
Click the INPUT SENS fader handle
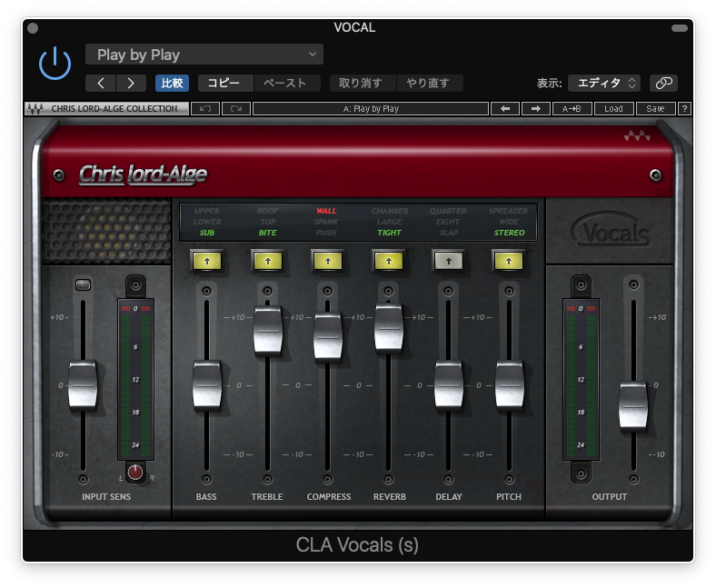[x=83, y=384]
